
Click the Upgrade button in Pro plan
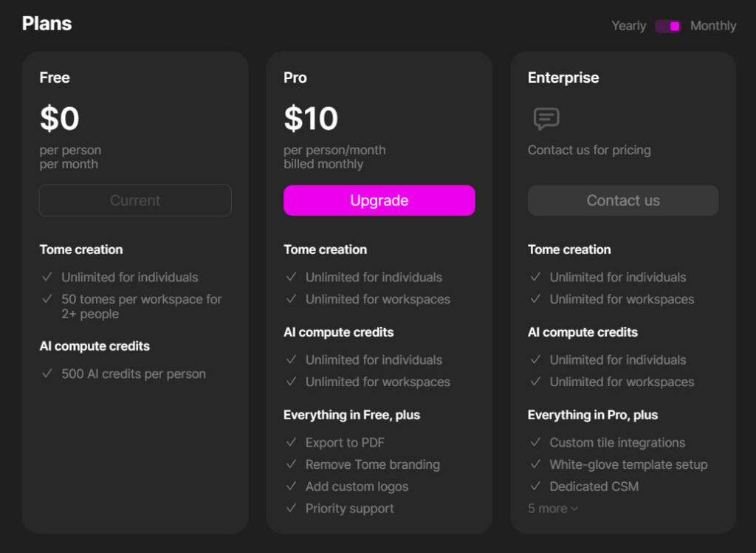pos(379,200)
